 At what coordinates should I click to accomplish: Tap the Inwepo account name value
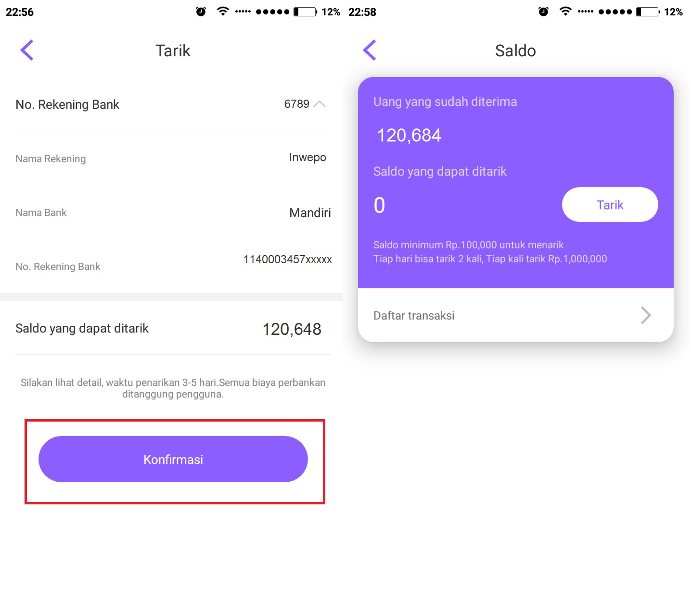(x=307, y=157)
